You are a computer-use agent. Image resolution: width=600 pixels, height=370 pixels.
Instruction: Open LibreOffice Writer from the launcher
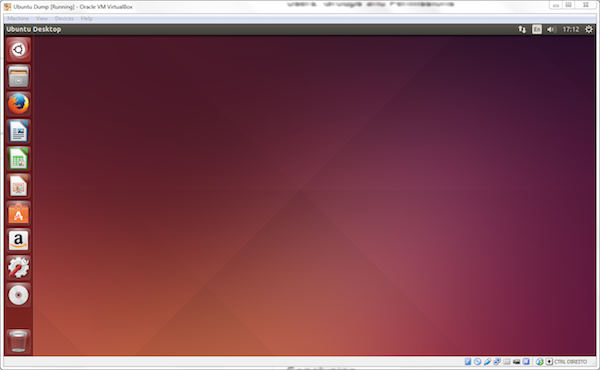[18, 131]
